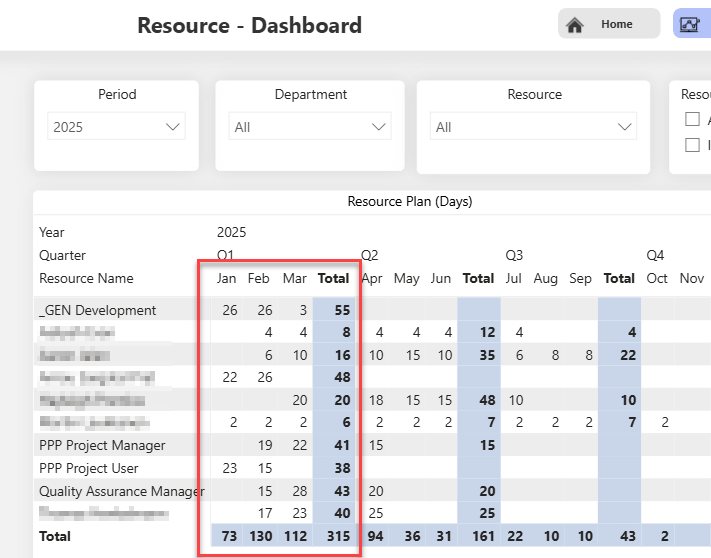Click Quality Assurance Manager Q1 total 43
Screen dimensions: 711x558
click(342, 491)
